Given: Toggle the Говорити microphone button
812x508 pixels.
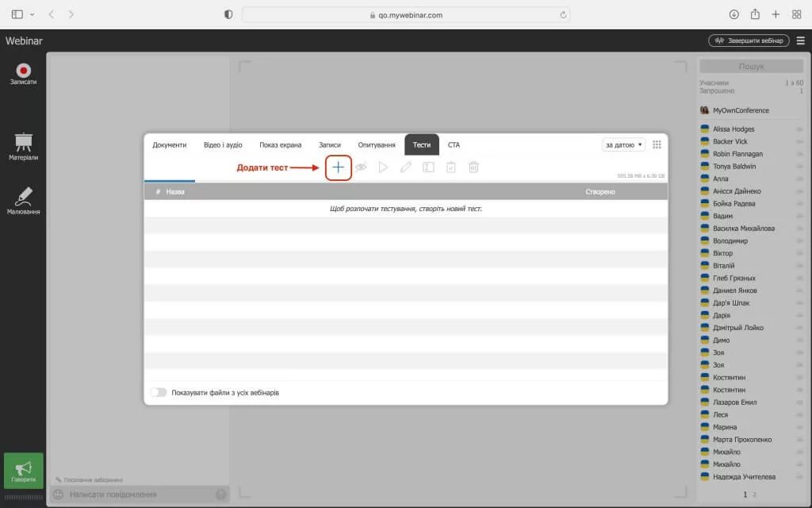Looking at the screenshot, I should pyautogui.click(x=24, y=471).
